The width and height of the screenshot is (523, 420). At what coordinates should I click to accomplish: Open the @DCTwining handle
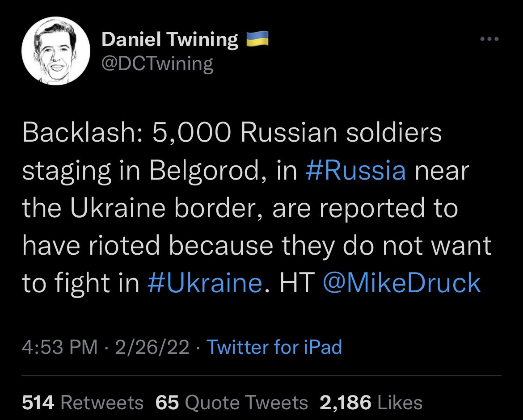coord(157,64)
